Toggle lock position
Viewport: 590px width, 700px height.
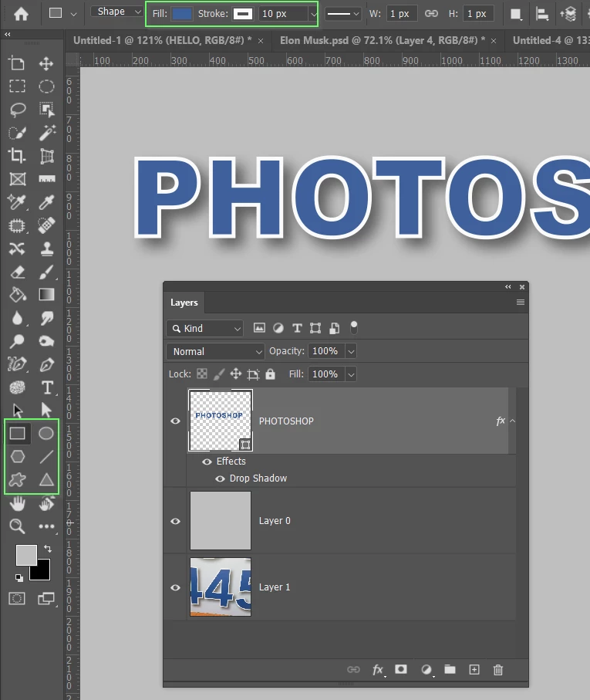click(235, 374)
